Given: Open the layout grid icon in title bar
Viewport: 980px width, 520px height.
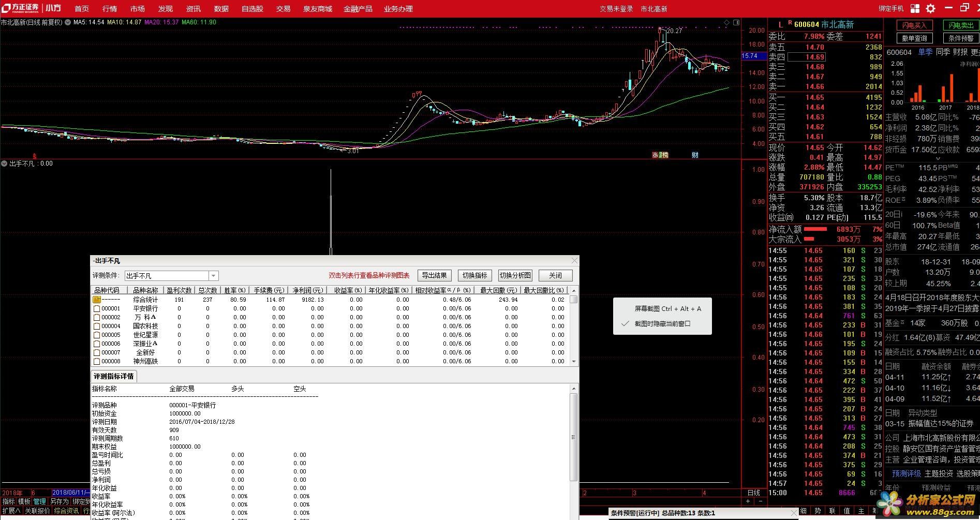Looking at the screenshot, I should pos(915,8).
